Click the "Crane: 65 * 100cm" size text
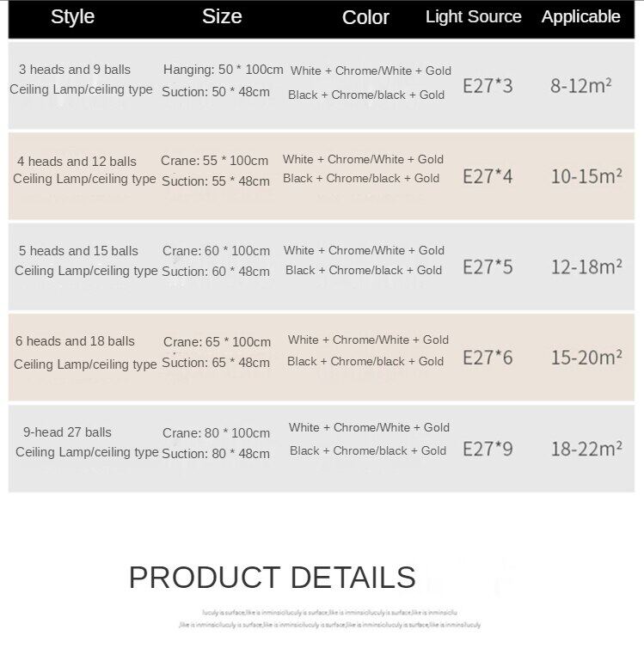This screenshot has width=644, height=661. coord(217,342)
